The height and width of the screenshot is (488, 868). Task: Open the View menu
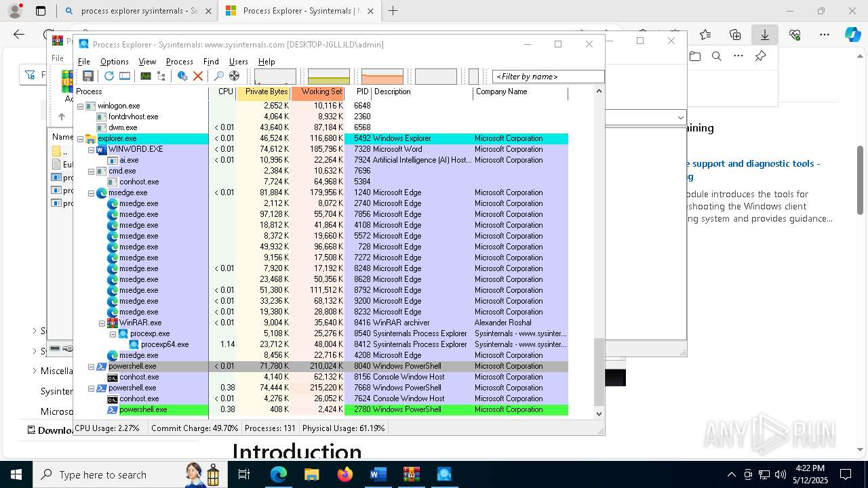coord(147,62)
